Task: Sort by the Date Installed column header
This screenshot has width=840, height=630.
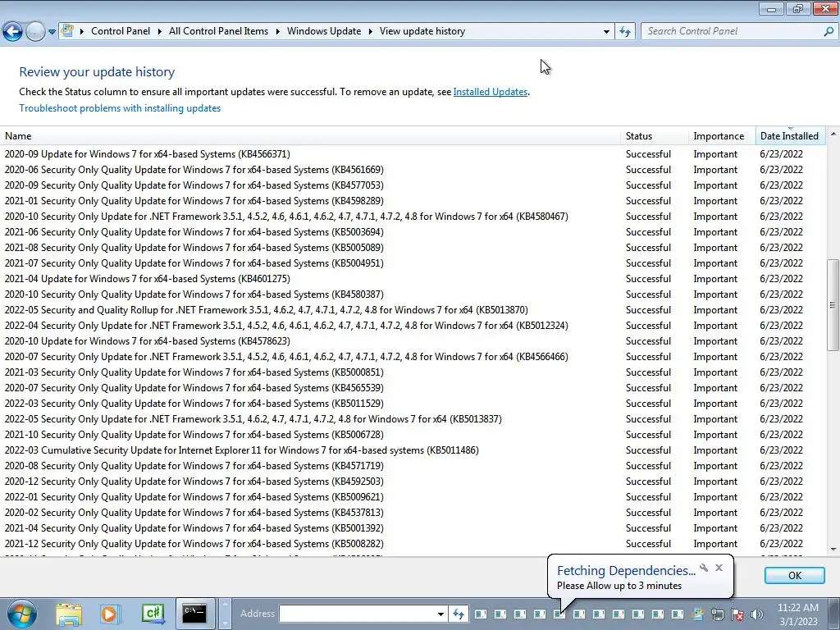Action: 790,136
